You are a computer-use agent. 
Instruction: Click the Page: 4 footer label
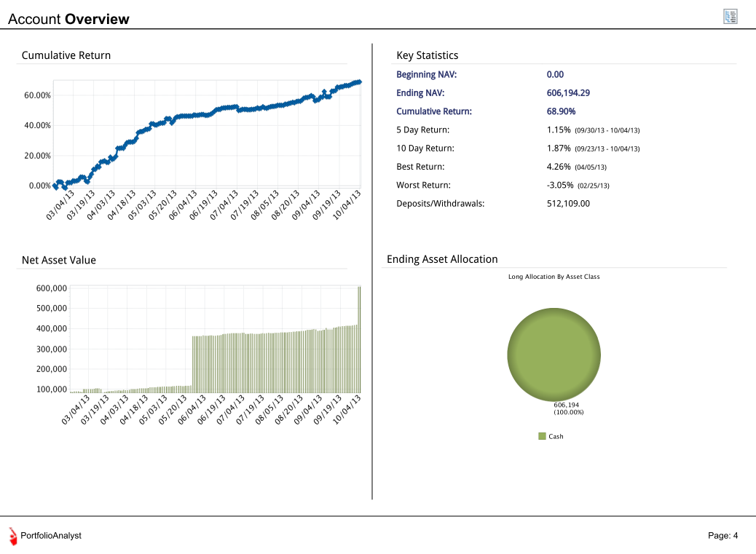coord(722,536)
